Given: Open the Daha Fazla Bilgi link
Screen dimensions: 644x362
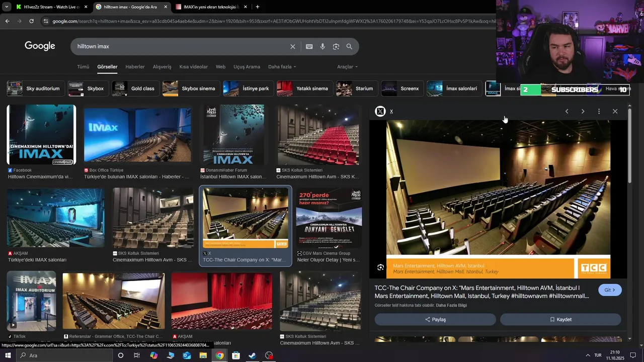Looking at the screenshot, I should [451, 305].
